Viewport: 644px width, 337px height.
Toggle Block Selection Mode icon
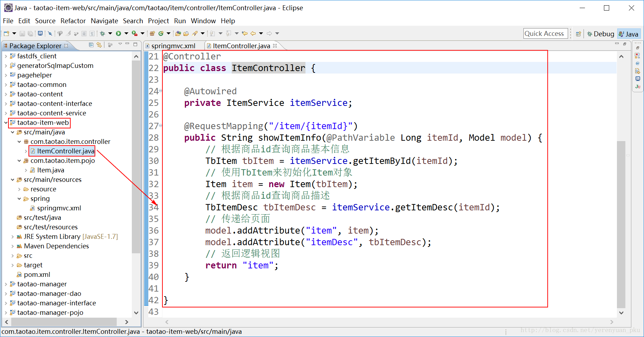84,33
